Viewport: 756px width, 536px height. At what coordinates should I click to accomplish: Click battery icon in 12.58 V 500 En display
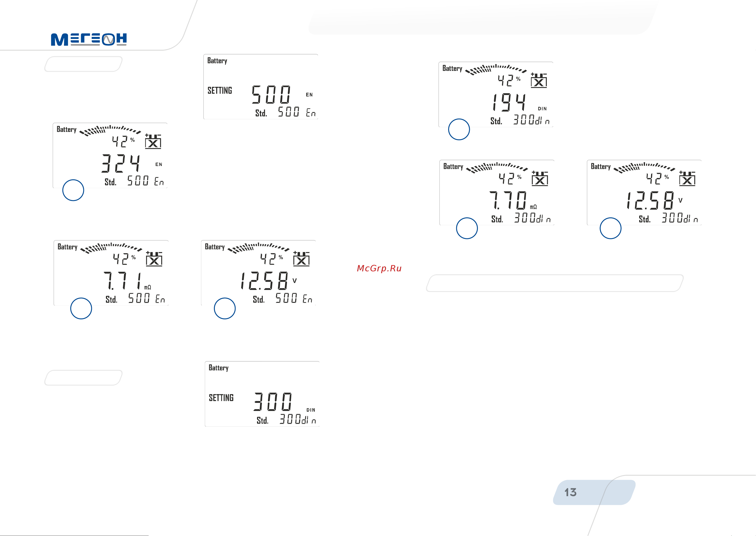click(301, 259)
